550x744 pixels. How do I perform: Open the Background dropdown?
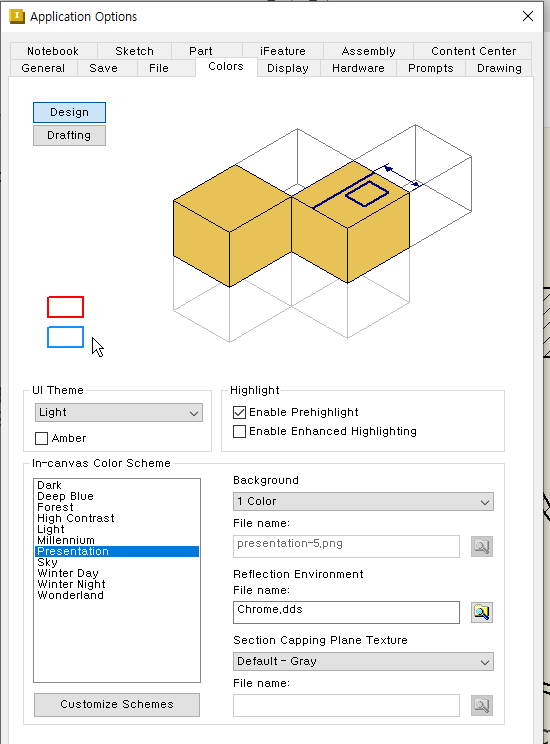point(363,502)
